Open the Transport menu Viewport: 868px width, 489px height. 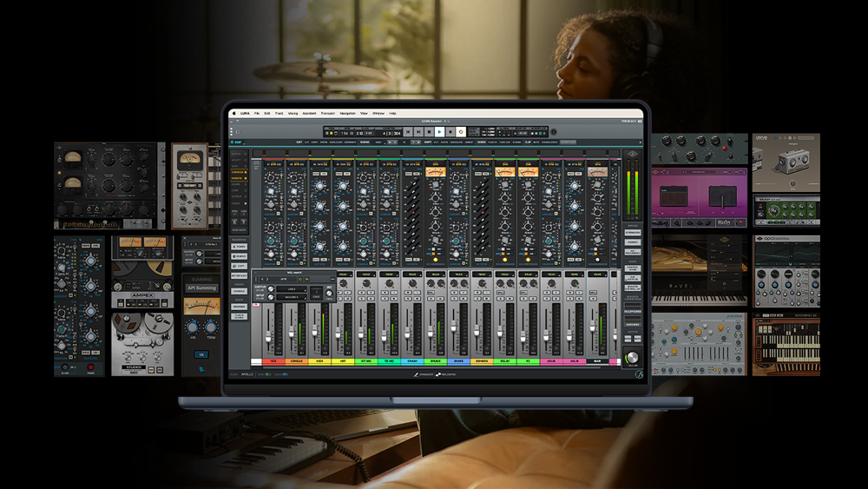(327, 114)
